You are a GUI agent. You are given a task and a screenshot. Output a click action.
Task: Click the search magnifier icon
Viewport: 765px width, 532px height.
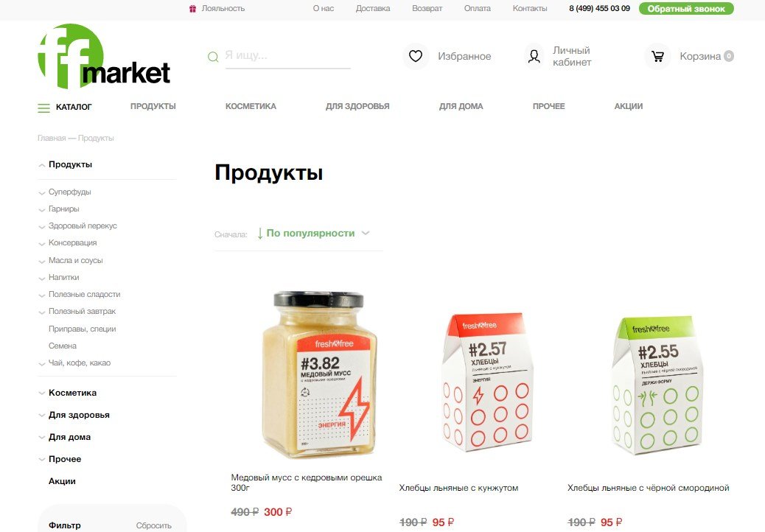[213, 57]
